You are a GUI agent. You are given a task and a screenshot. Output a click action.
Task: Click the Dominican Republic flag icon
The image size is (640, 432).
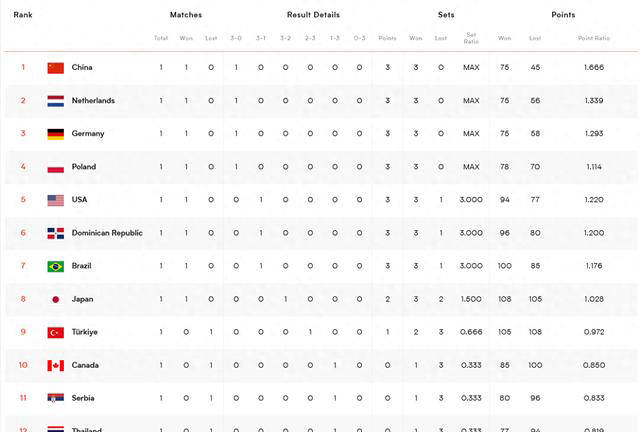56,233
